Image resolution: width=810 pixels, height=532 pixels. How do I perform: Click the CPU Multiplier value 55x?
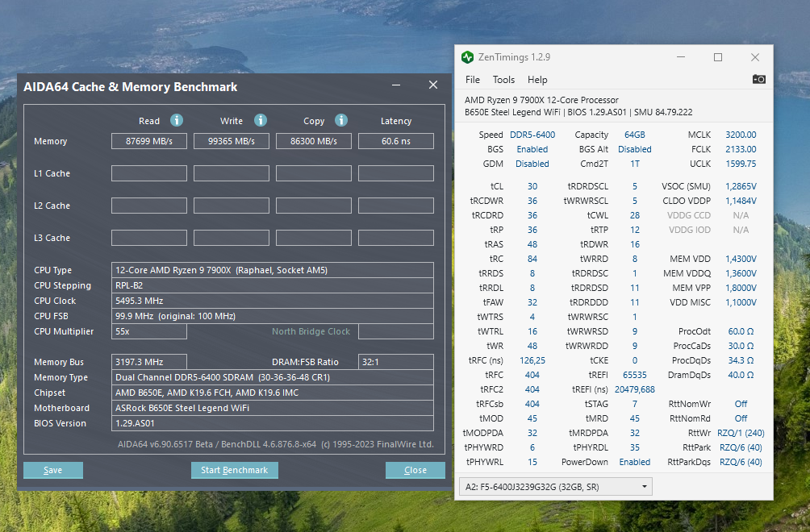tap(149, 331)
